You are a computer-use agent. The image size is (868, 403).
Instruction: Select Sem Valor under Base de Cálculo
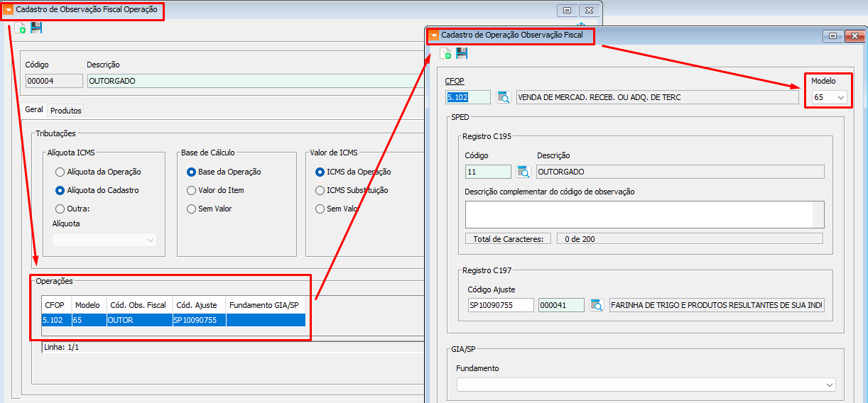click(192, 209)
